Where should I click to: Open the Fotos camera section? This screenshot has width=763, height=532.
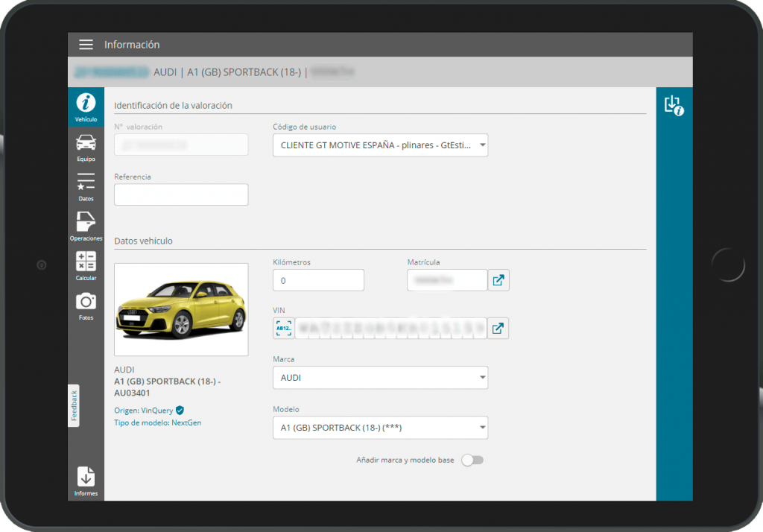(86, 306)
